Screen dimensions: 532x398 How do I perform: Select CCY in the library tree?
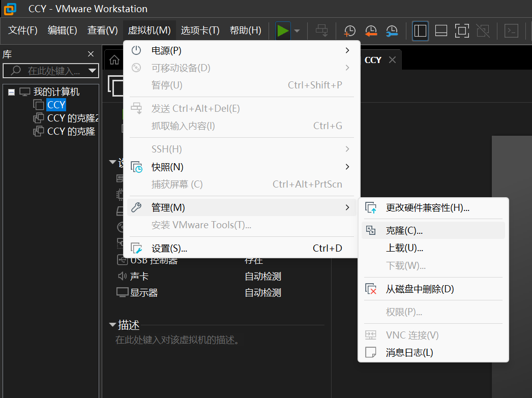(x=56, y=105)
